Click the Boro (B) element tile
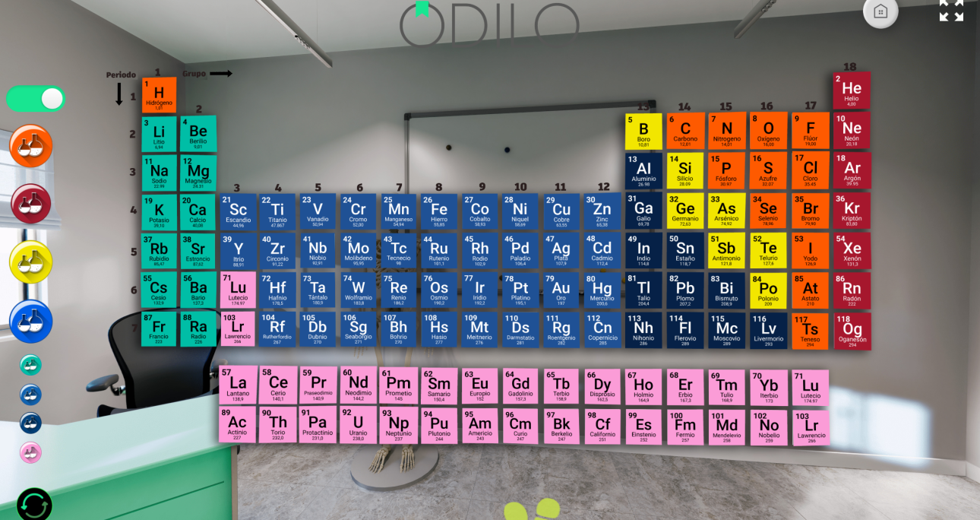This screenshot has height=520, width=980. pyautogui.click(x=643, y=132)
